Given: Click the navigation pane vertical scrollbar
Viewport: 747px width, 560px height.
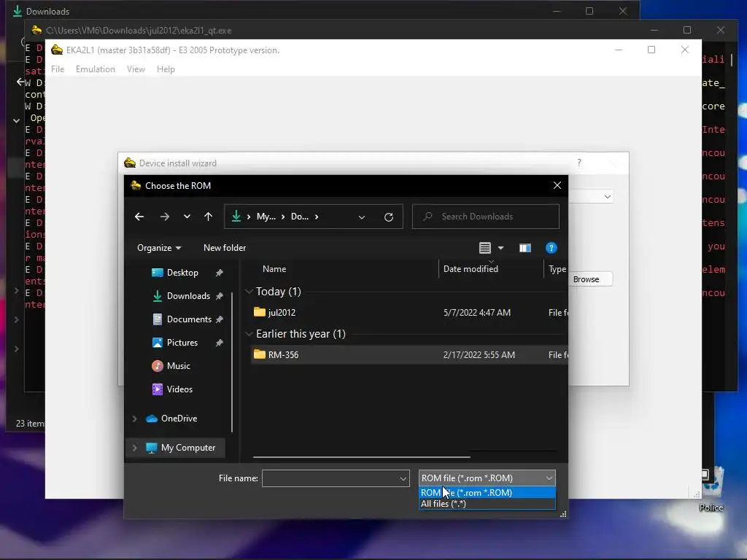Looking at the screenshot, I should pos(232,362).
